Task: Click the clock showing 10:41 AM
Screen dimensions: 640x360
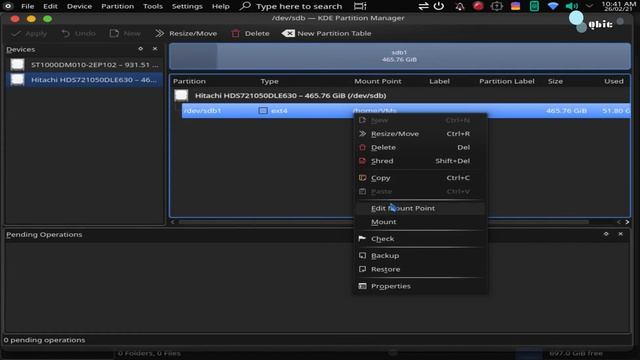Action: point(618,6)
